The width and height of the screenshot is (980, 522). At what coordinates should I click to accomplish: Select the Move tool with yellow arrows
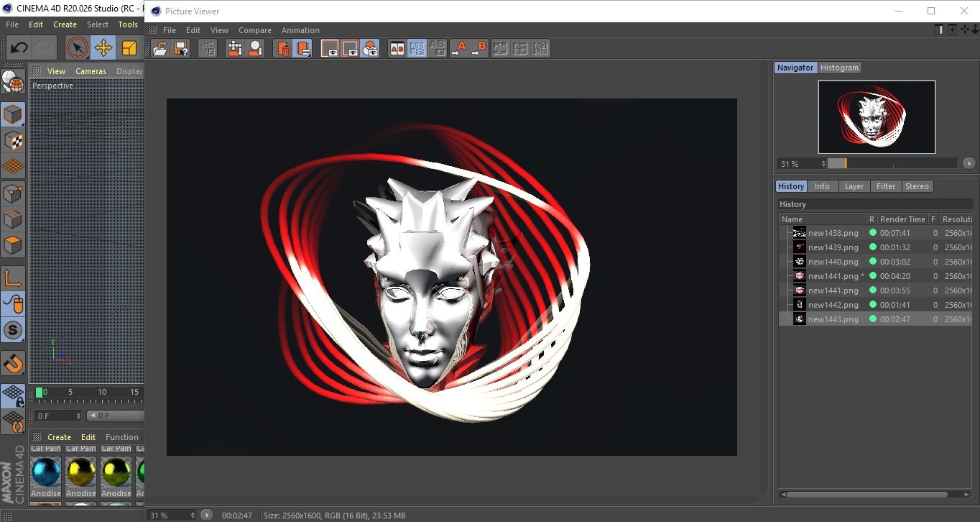coord(103,48)
